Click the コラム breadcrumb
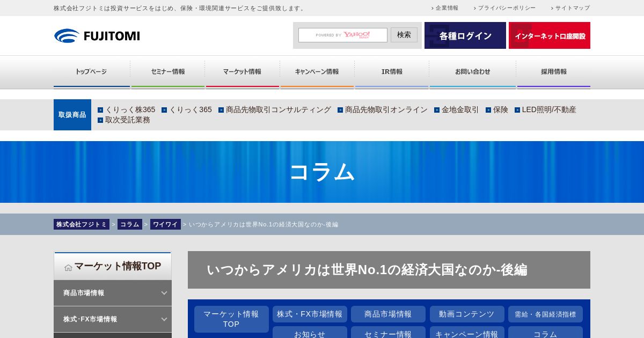The image size is (644, 338). [x=130, y=224]
